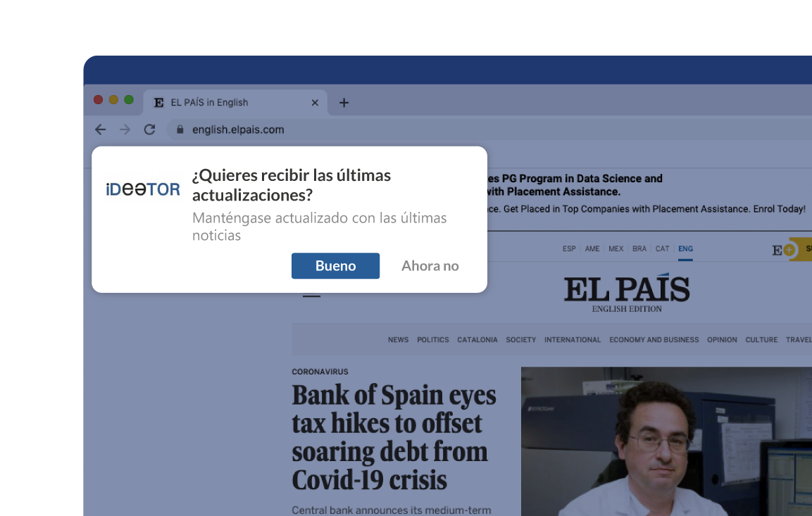Dismiss popup with Ahora no
The width and height of the screenshot is (812, 516).
click(430, 266)
